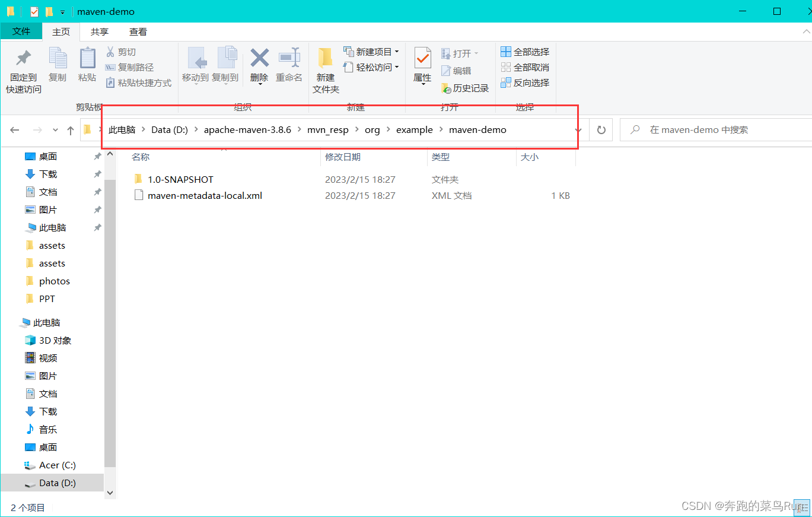Expand the recent locations dropdown arrow
The width and height of the screenshot is (812, 517).
click(x=55, y=130)
